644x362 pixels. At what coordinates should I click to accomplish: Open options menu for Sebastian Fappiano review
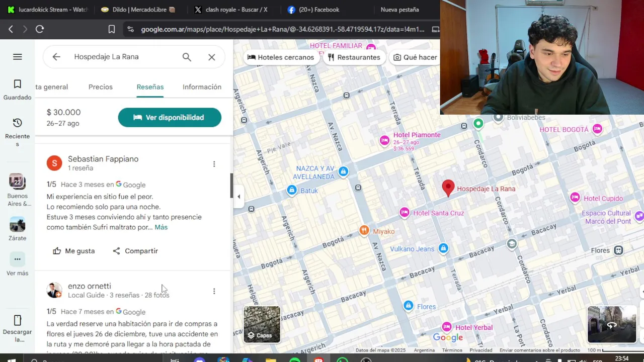[214, 164]
